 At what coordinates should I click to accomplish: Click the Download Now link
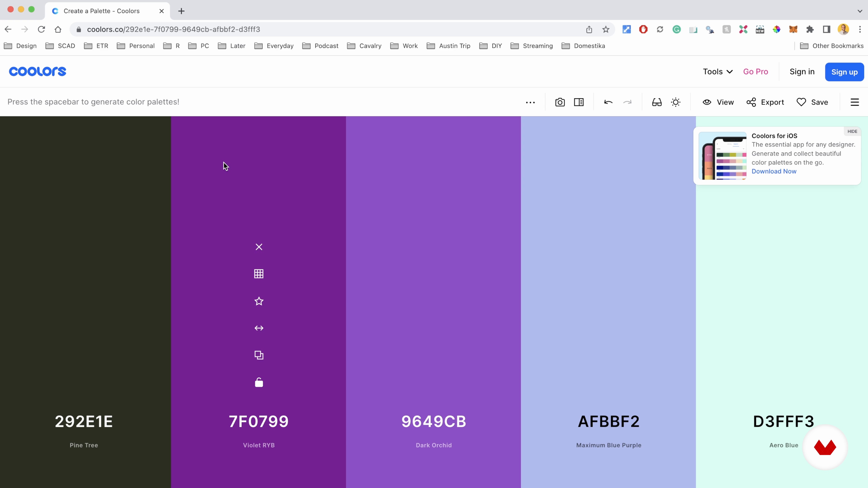[774, 171]
